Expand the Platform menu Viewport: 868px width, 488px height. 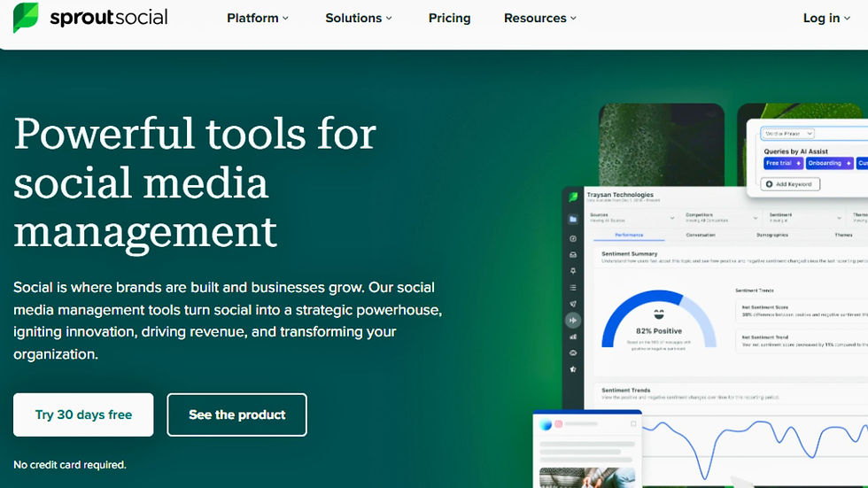click(x=258, y=19)
